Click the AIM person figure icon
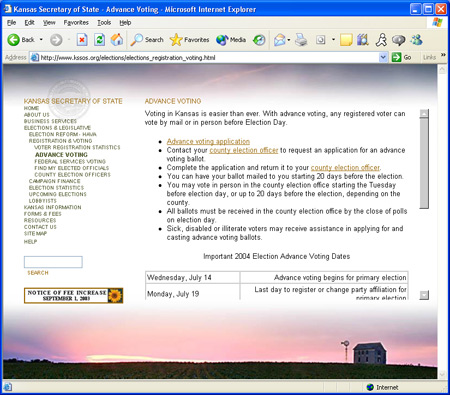This screenshot has width=450, height=395. 381,40
